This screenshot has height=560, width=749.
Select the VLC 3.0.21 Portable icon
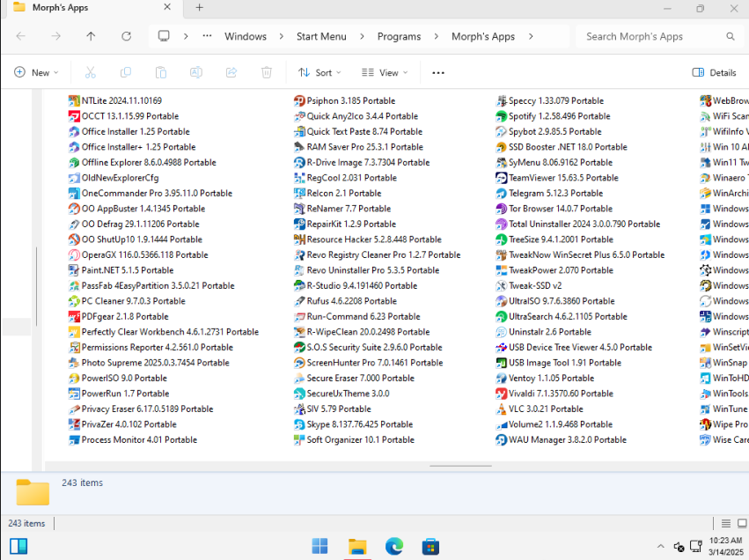pyautogui.click(x=501, y=409)
